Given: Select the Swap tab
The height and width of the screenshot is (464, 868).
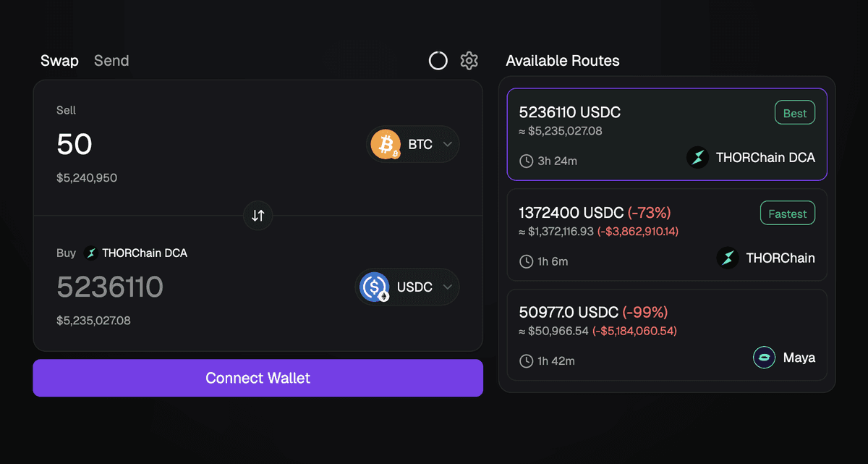Looking at the screenshot, I should (59, 61).
